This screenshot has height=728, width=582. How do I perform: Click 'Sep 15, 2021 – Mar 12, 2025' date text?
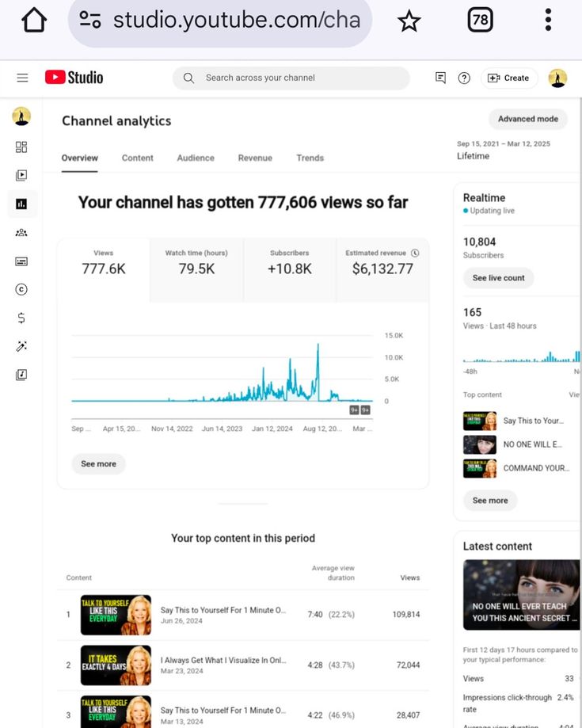click(504, 144)
